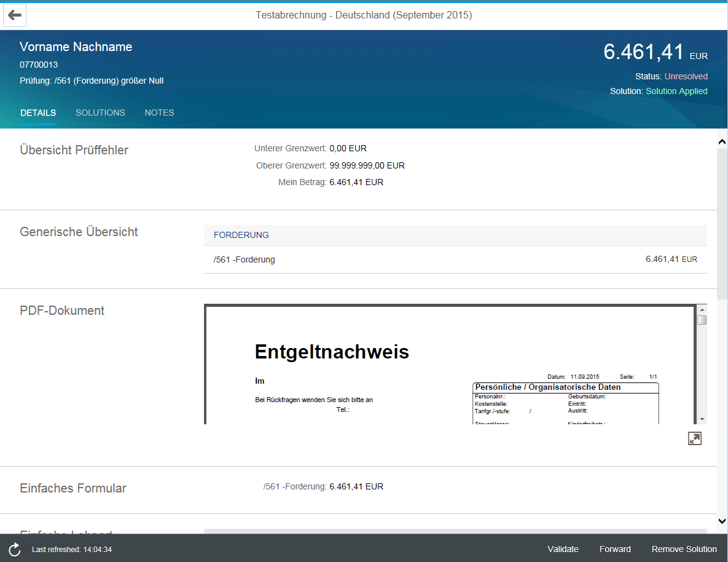Click the Remove Solution button
The image size is (728, 562).
click(x=684, y=550)
